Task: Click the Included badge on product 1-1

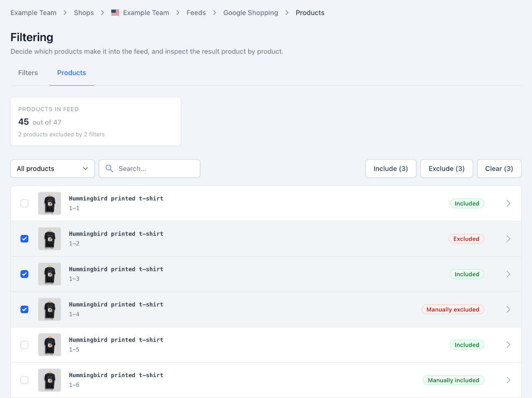Action: click(467, 203)
